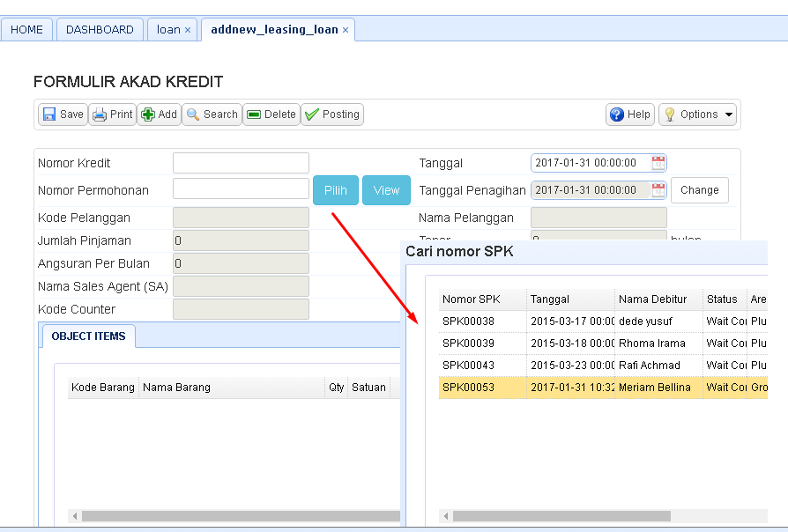Click inside the Nomor Kredit input field
Image resolution: width=788 pixels, height=532 pixels.
241,162
